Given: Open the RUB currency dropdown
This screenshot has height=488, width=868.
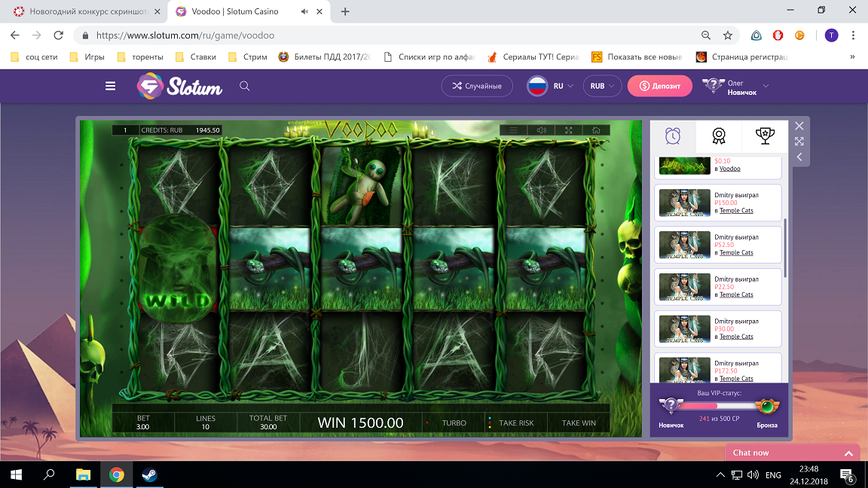Looking at the screenshot, I should (x=602, y=86).
